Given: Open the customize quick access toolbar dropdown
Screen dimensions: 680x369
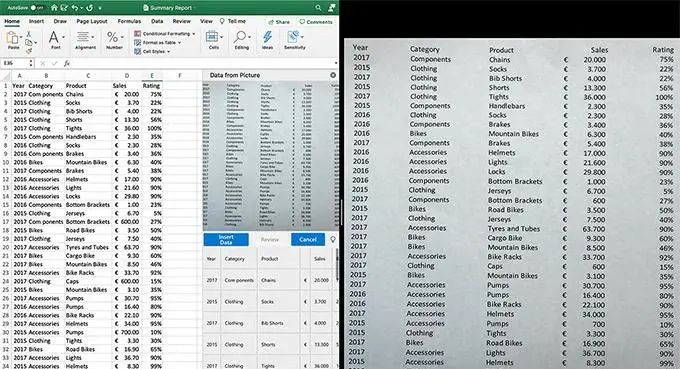Looking at the screenshot, I should pyautogui.click(x=100, y=8).
